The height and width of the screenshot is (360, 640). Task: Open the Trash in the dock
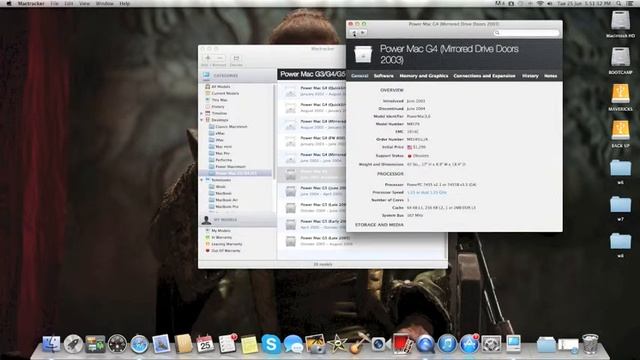590,344
